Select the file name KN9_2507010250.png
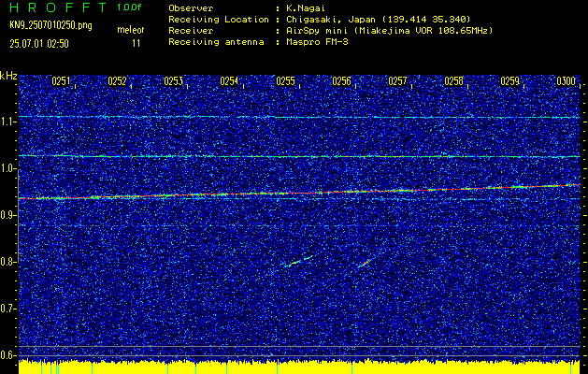The width and height of the screenshot is (588, 374). click(50, 25)
